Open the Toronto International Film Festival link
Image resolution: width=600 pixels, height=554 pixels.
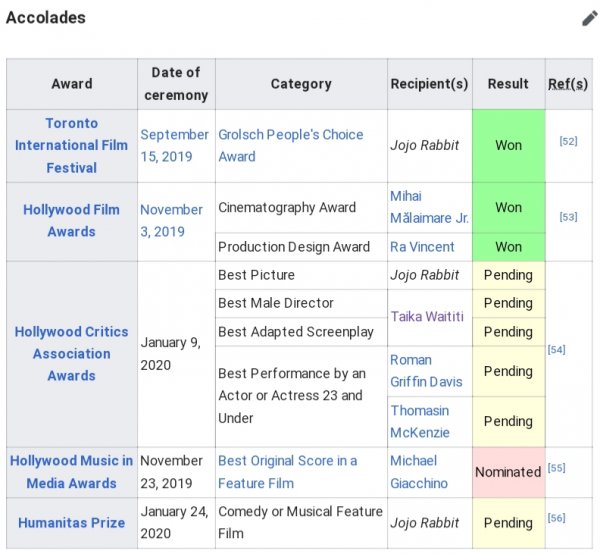coord(71,145)
